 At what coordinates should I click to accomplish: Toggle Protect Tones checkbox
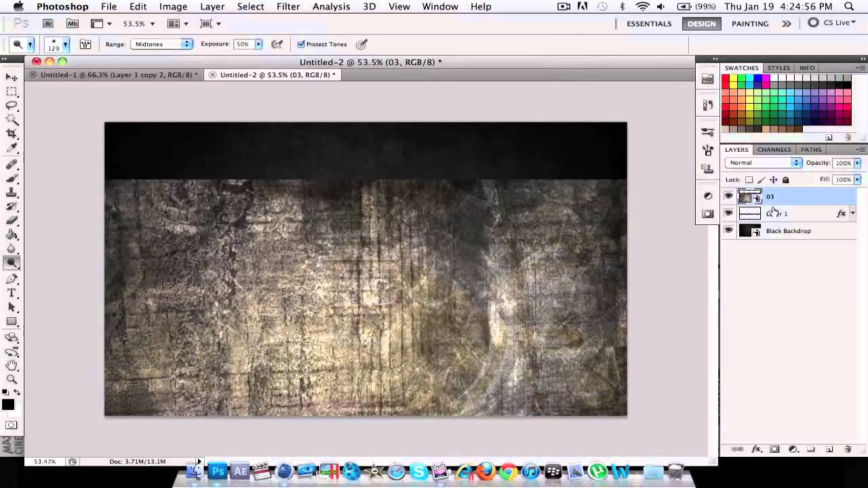[301, 44]
